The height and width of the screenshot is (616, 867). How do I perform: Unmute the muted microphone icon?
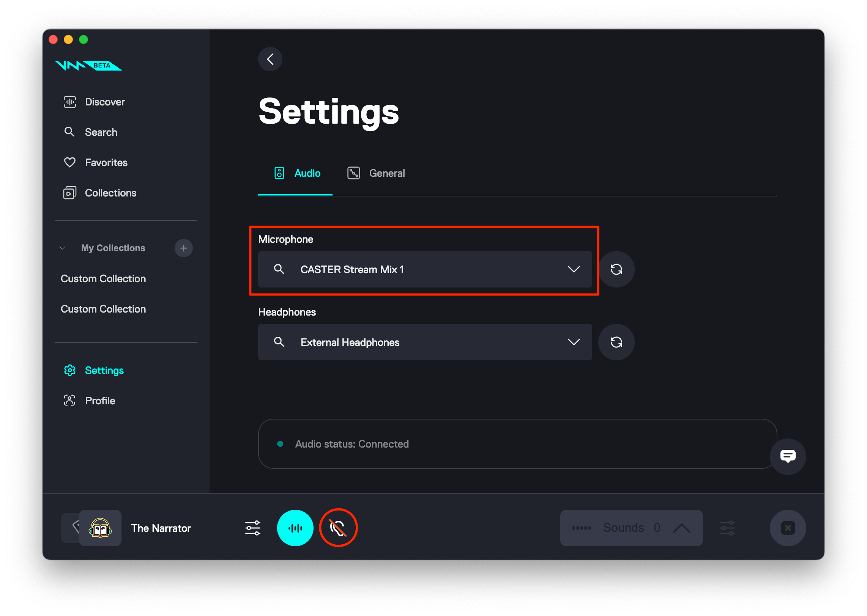coord(338,528)
